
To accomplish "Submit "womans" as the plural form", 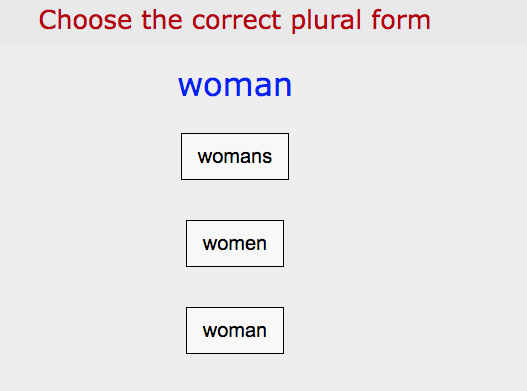I will coord(235,156).
